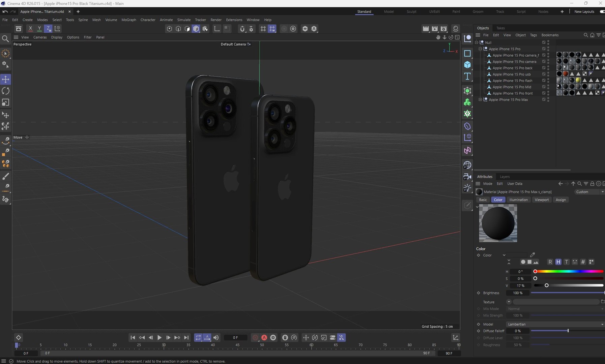
Task: Toggle timeline loop playback mode
Action: [x=198, y=338]
